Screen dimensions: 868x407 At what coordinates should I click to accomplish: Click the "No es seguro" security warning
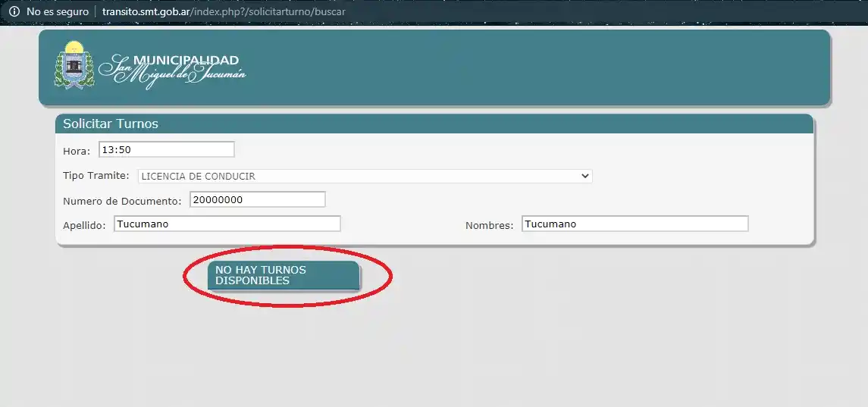pos(57,12)
